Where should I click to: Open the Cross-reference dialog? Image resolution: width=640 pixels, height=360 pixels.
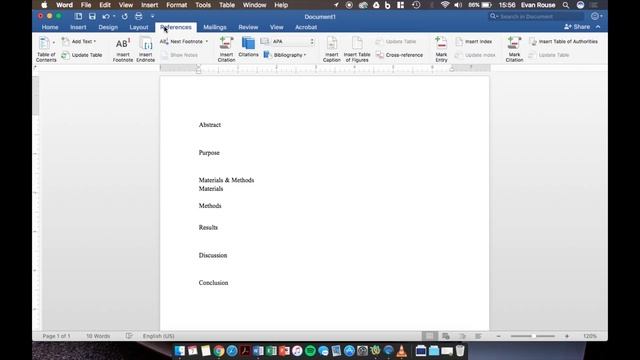click(x=399, y=55)
